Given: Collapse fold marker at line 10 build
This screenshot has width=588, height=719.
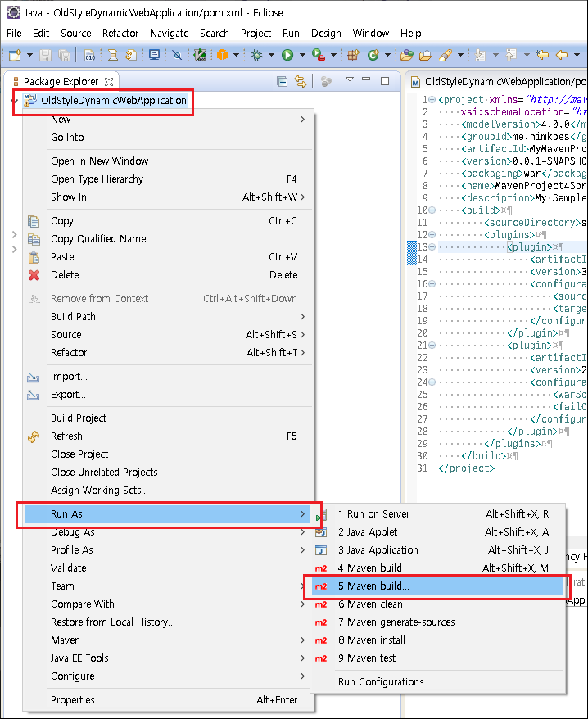Looking at the screenshot, I should (432, 210).
